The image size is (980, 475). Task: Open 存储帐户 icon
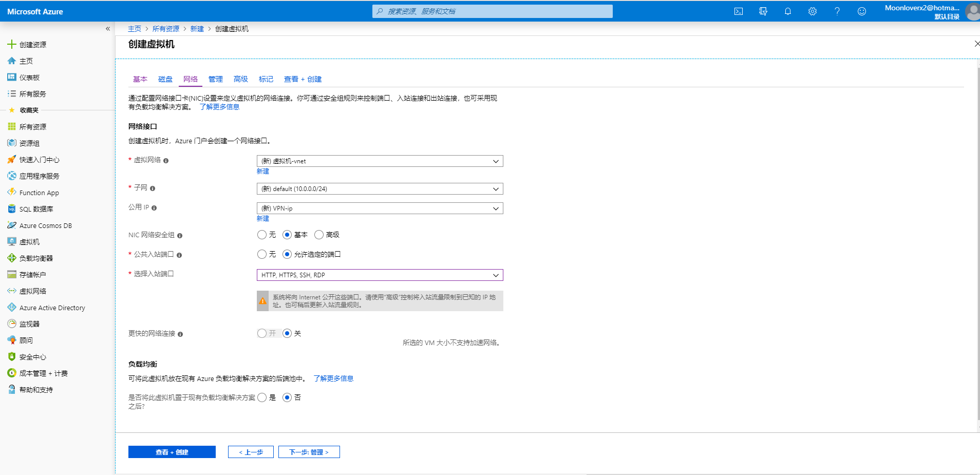[12, 275]
